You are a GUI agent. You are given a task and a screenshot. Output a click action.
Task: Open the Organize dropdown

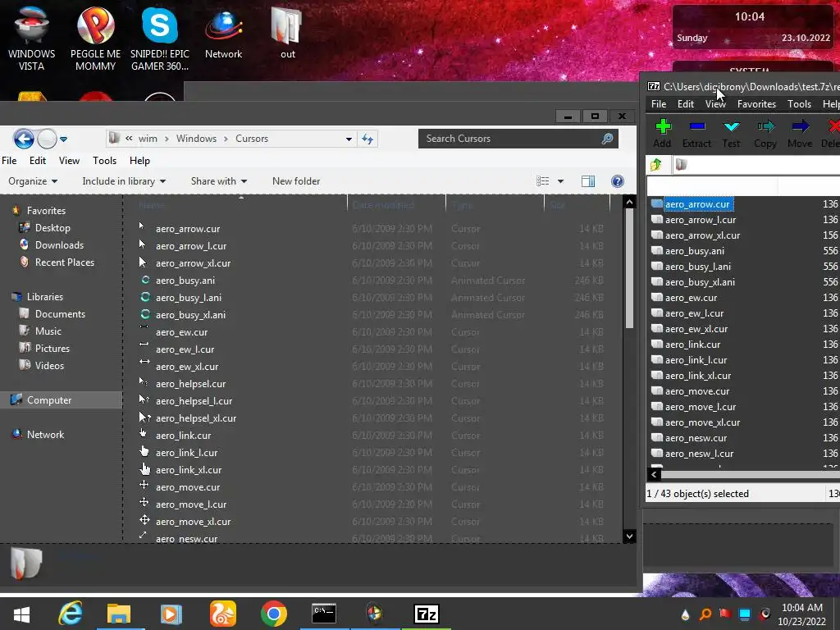click(x=33, y=181)
